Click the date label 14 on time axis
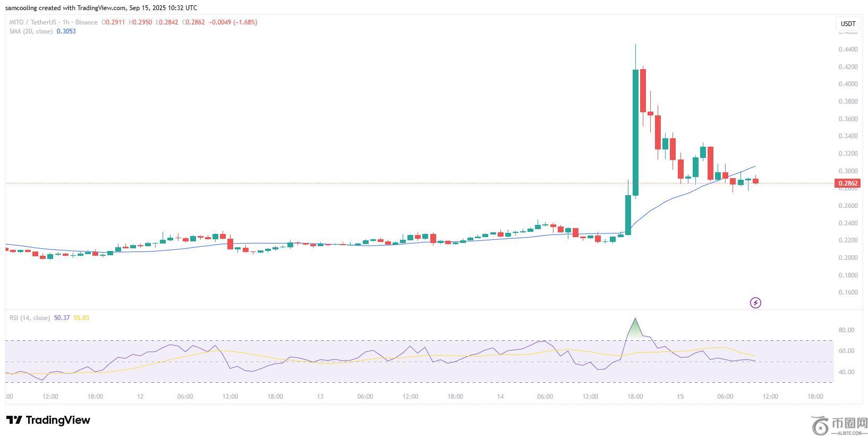Viewport: 868px width, 436px height. click(500, 397)
